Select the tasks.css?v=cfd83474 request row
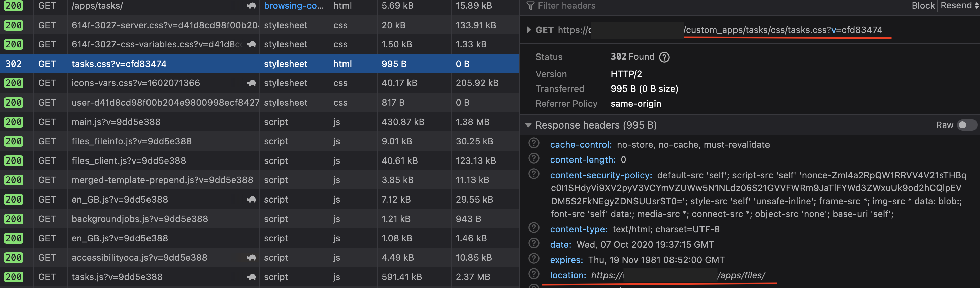Viewport: 980px width, 288px height. point(259,64)
